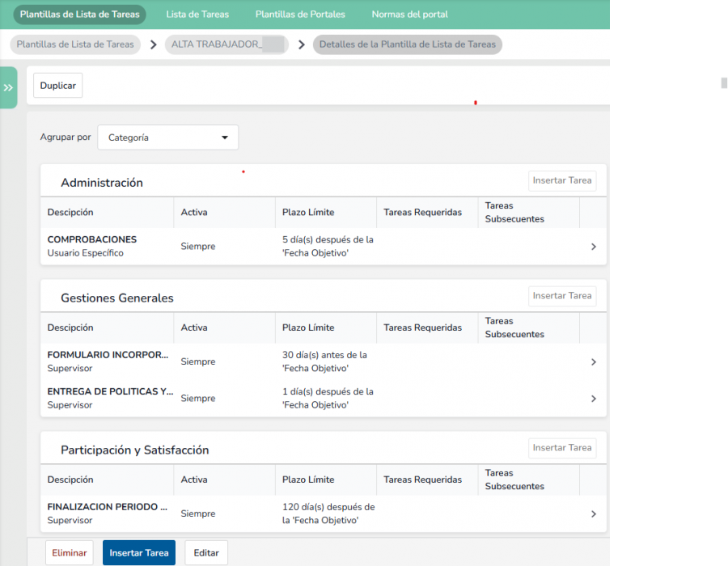Select Plantillas de Lista de Tareas tab

pos(79,15)
